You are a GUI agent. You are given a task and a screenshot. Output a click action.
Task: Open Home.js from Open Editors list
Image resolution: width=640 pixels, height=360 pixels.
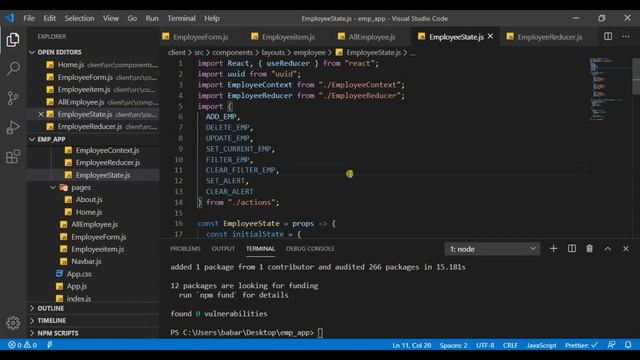tap(93, 64)
